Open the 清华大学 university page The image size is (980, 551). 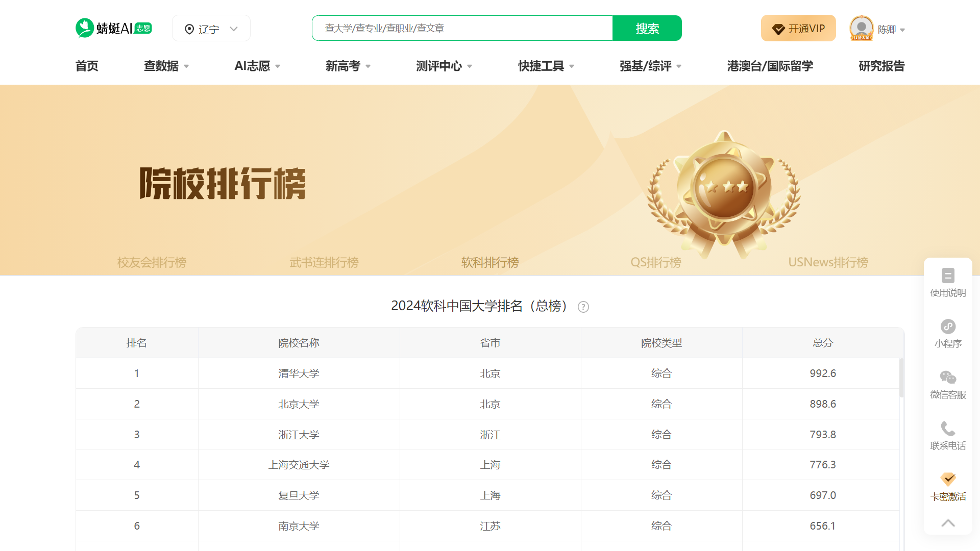pos(299,373)
